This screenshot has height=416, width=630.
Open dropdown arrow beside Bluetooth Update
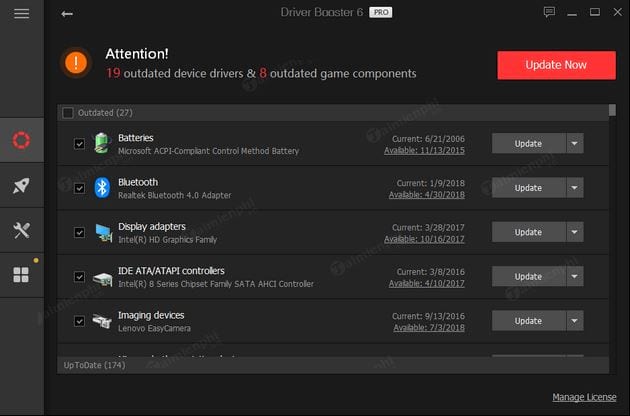pyautogui.click(x=575, y=188)
